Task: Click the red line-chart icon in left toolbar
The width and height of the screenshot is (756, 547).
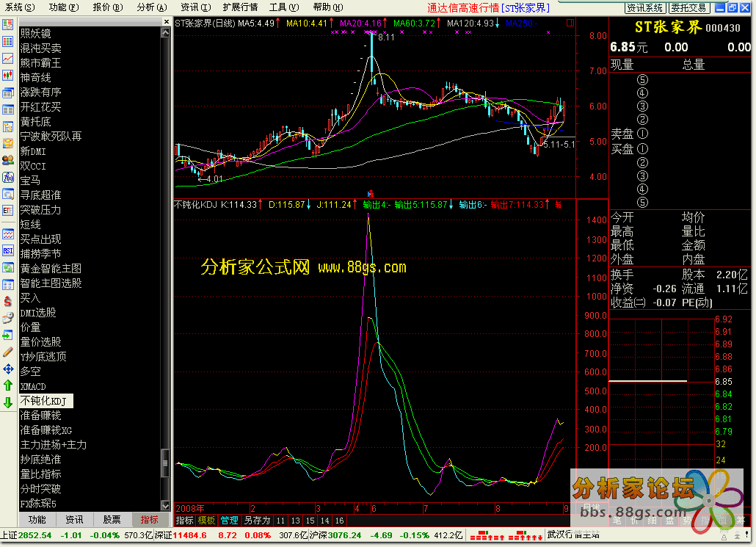Action: (8, 58)
